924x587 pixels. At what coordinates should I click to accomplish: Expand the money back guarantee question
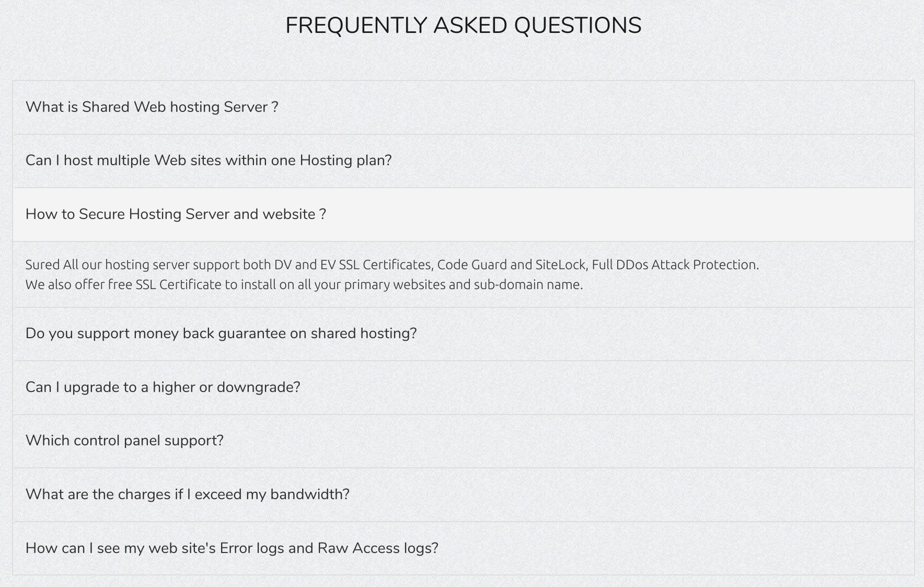[x=464, y=334]
